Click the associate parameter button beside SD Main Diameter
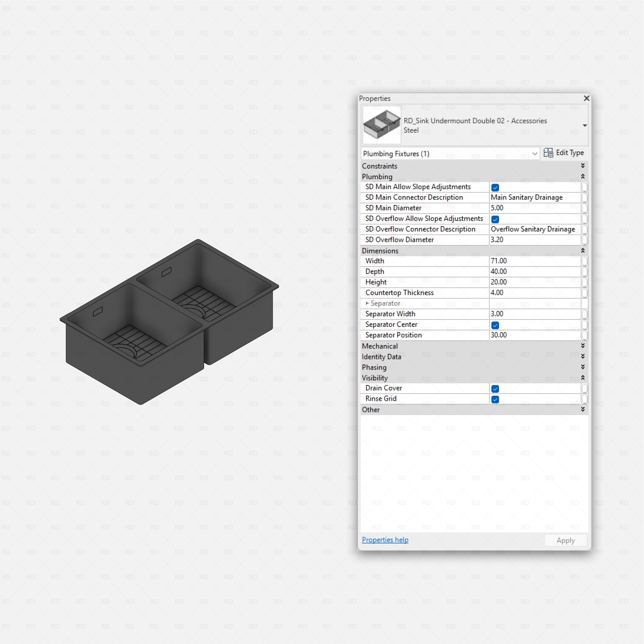Image resolution: width=644 pixels, height=644 pixels. tap(585, 208)
